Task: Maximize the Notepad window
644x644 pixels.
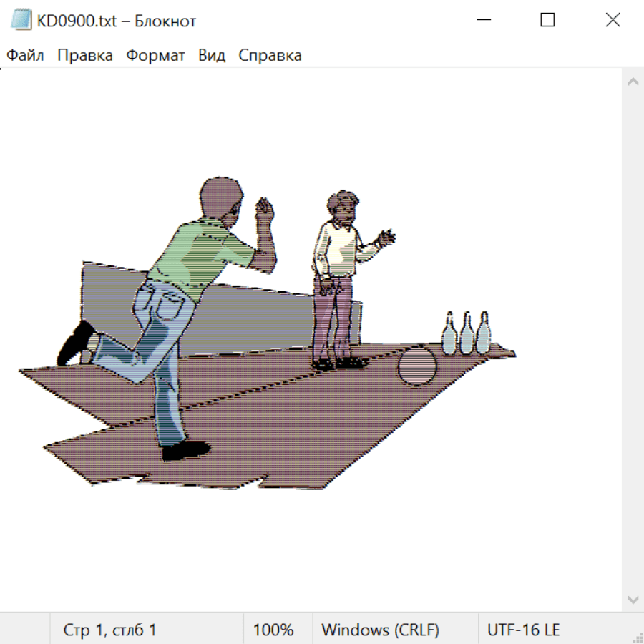Action: click(547, 20)
